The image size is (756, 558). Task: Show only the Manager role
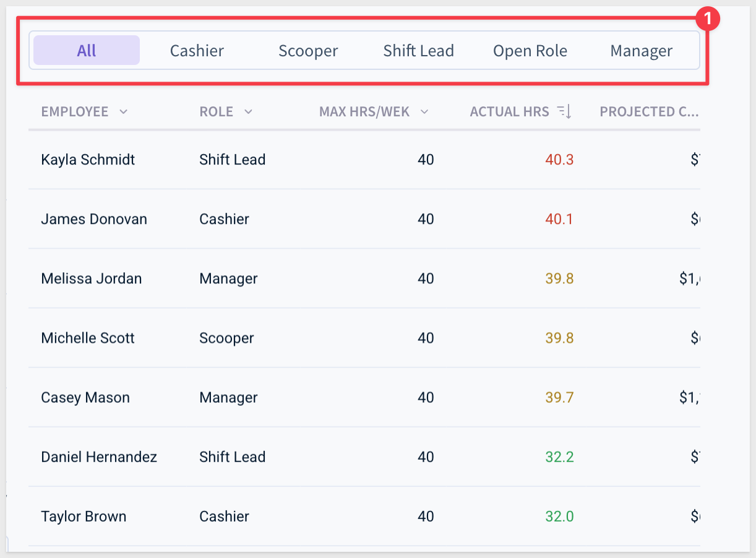coord(642,50)
